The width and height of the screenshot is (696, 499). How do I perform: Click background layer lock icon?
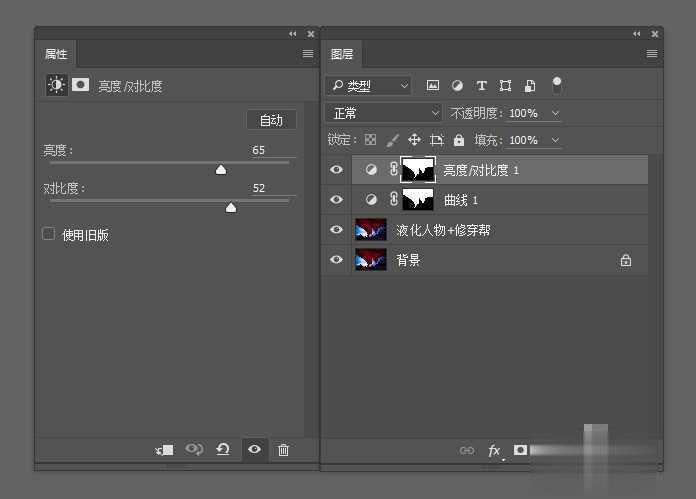pyautogui.click(x=626, y=260)
